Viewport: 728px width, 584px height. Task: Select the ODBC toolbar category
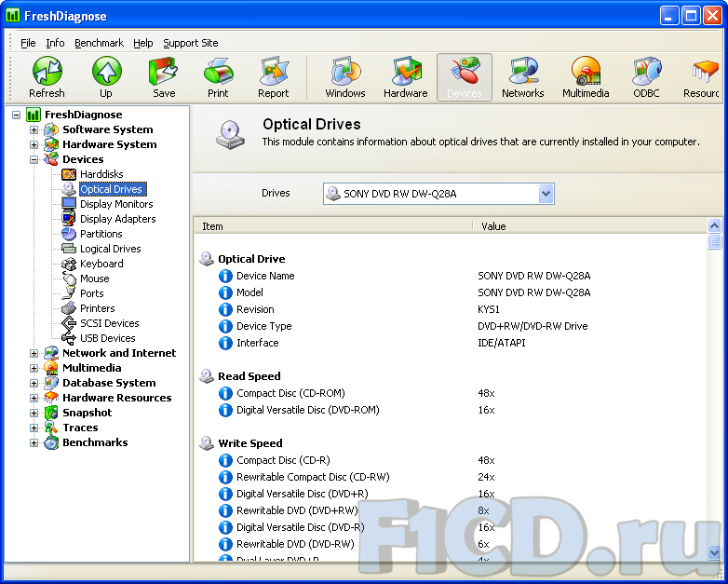point(646,77)
